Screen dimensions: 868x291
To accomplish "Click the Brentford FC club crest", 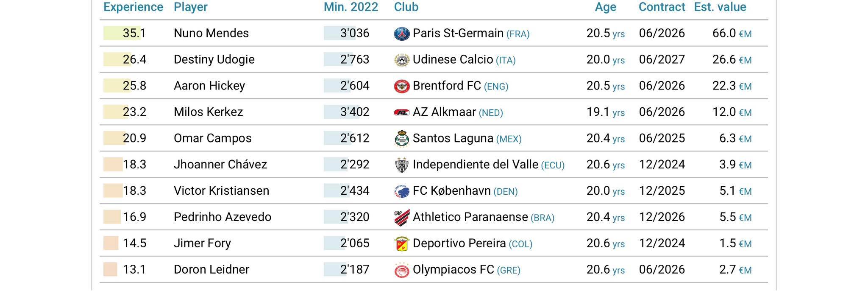I will pos(401,86).
